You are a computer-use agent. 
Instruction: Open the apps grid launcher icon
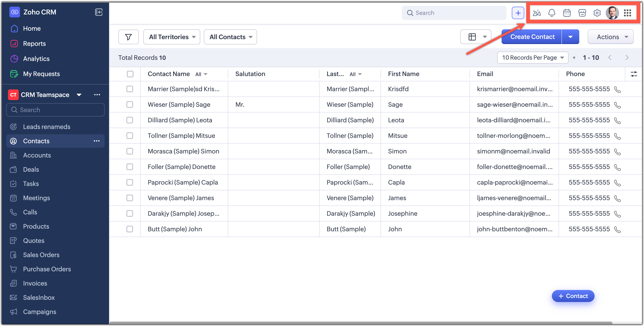627,13
